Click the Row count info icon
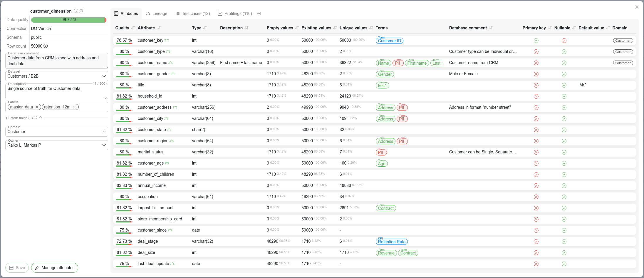644x278 pixels. coord(46,46)
